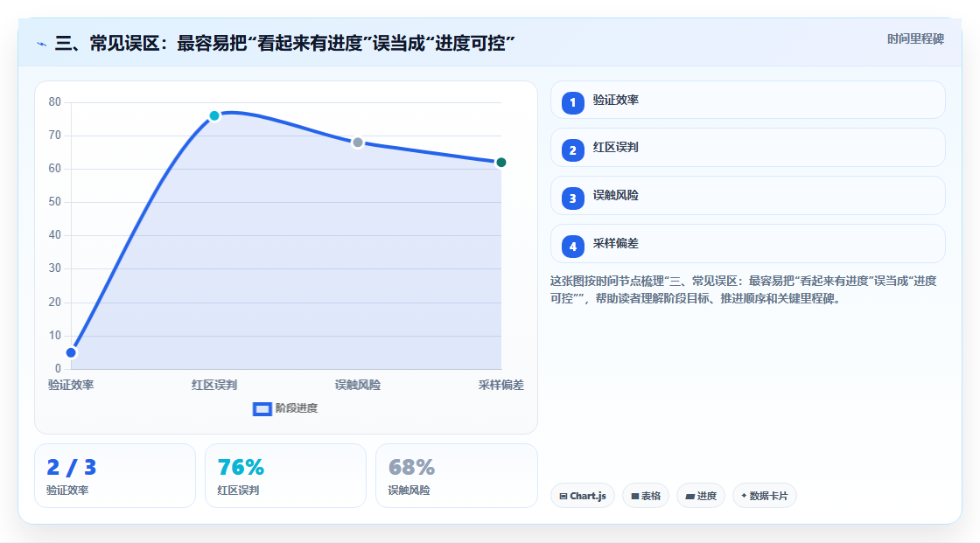Click the description paragraph starting 这张图按时间节点
Screen dimensions: 980x543
click(x=743, y=289)
